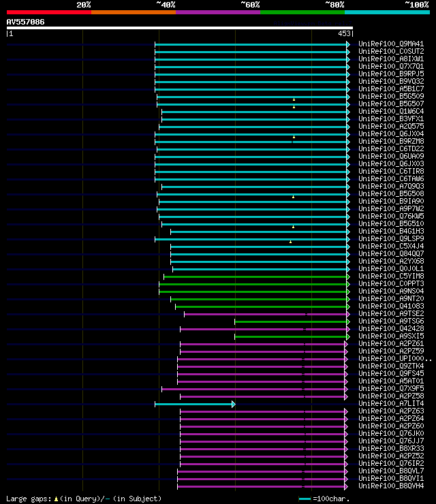436x504 pixels.
Task: Click the white query sequence ruler bar
Action: click(x=180, y=28)
